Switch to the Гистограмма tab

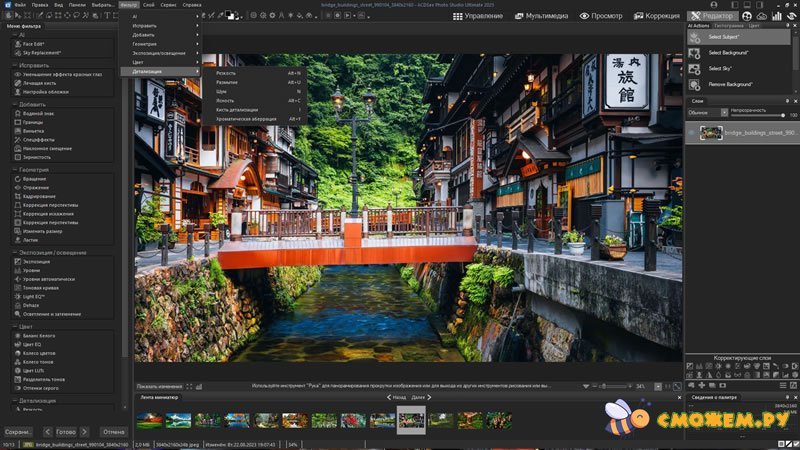coord(728,25)
